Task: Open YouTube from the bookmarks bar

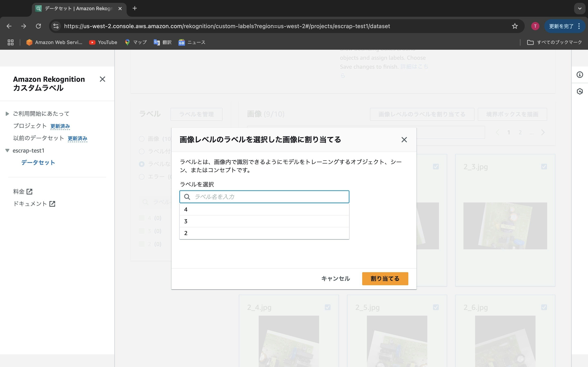Action: pos(103,42)
